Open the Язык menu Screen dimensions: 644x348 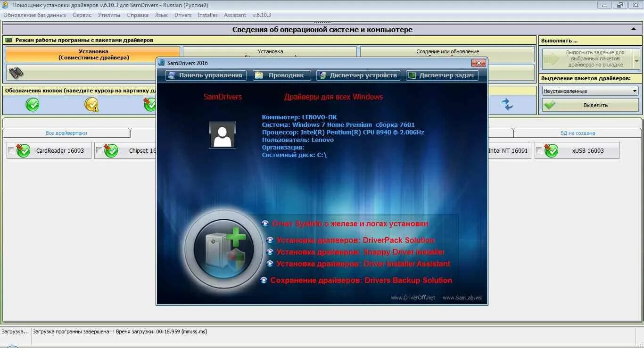pos(161,15)
